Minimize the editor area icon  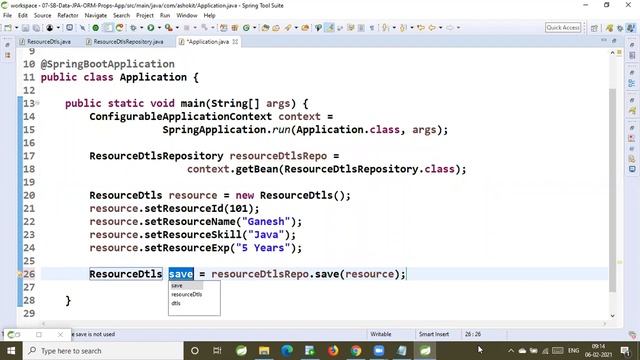[x=604, y=40]
